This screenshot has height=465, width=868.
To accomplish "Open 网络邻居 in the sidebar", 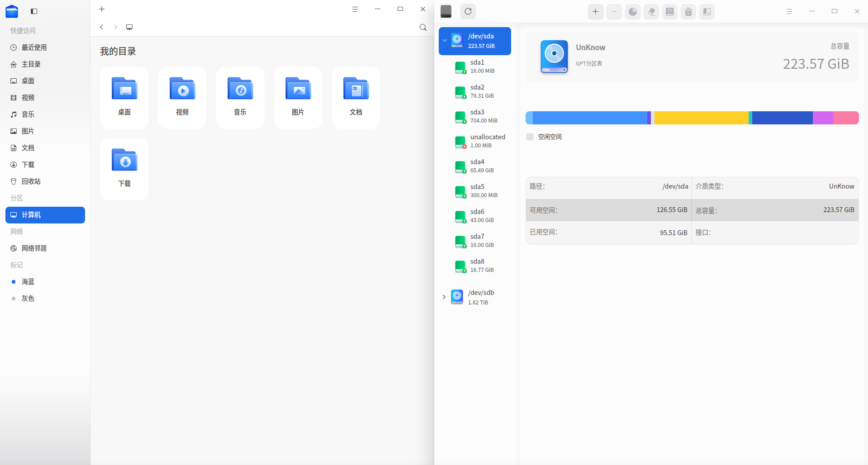I will (x=45, y=248).
